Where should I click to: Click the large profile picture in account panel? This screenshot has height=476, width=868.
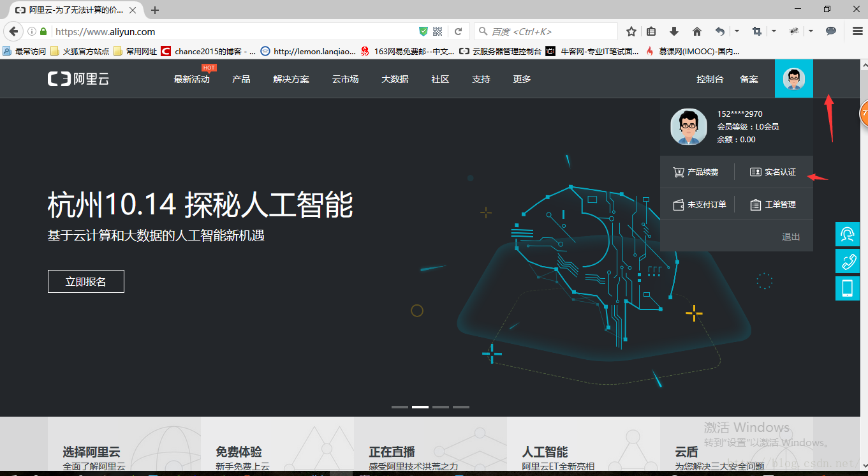[688, 126]
